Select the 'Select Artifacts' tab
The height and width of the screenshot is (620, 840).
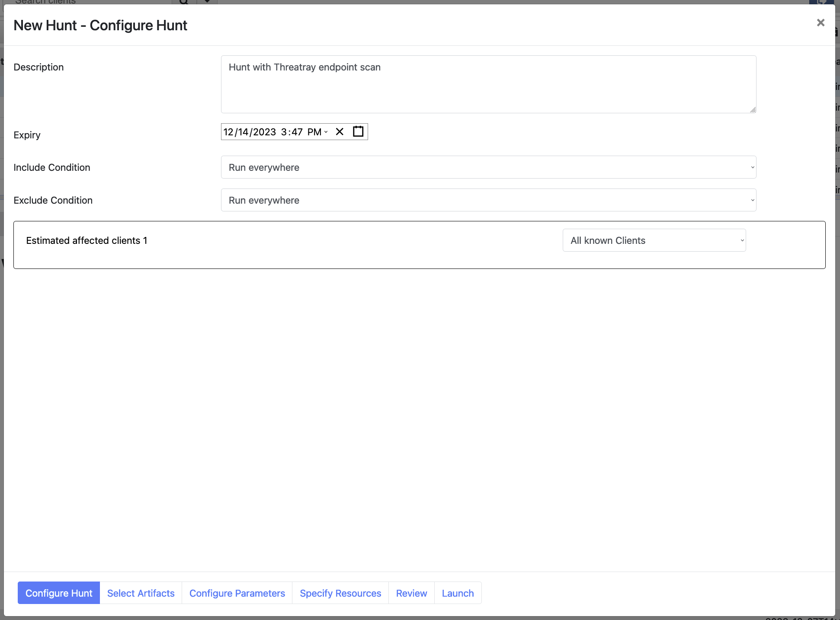click(x=141, y=593)
